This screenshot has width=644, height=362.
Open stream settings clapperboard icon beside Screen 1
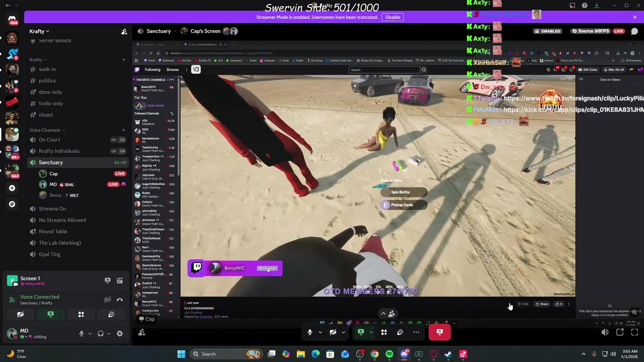pyautogui.click(x=120, y=281)
